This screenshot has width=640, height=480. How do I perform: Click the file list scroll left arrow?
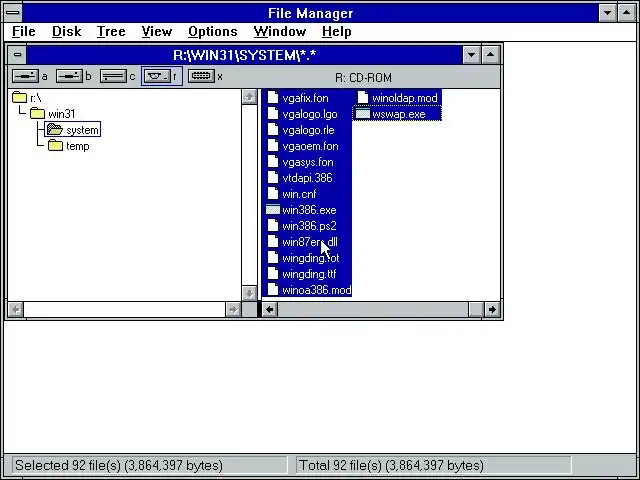[270, 309]
